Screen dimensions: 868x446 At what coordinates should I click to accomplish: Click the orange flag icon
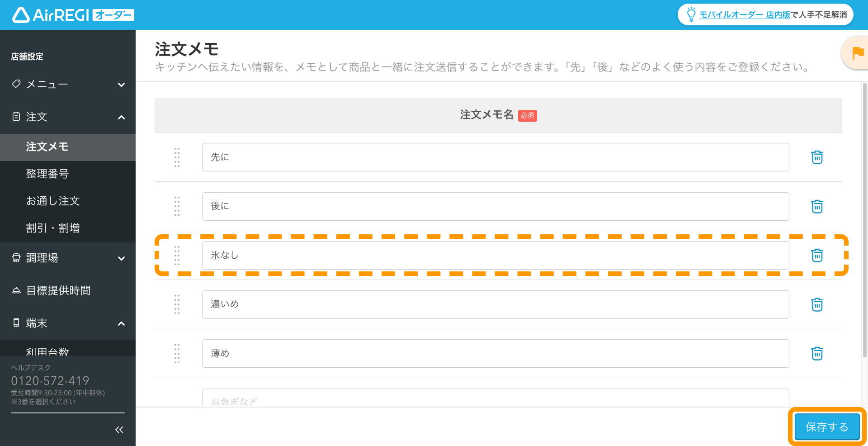[858, 53]
